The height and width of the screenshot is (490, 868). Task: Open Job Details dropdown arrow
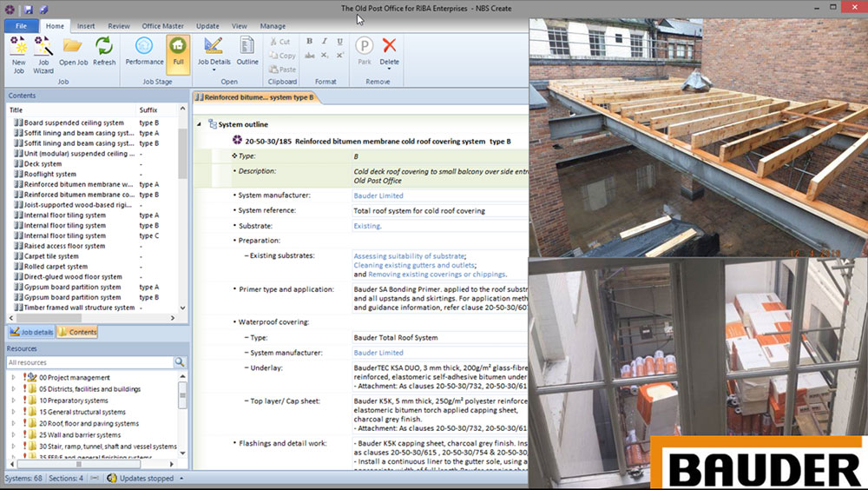click(x=214, y=70)
